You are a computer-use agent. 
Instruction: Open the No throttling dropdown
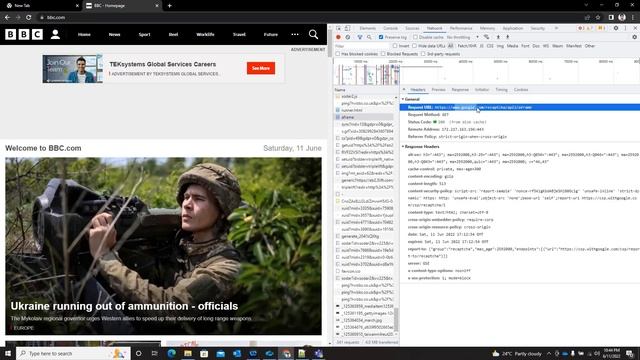[463, 37]
